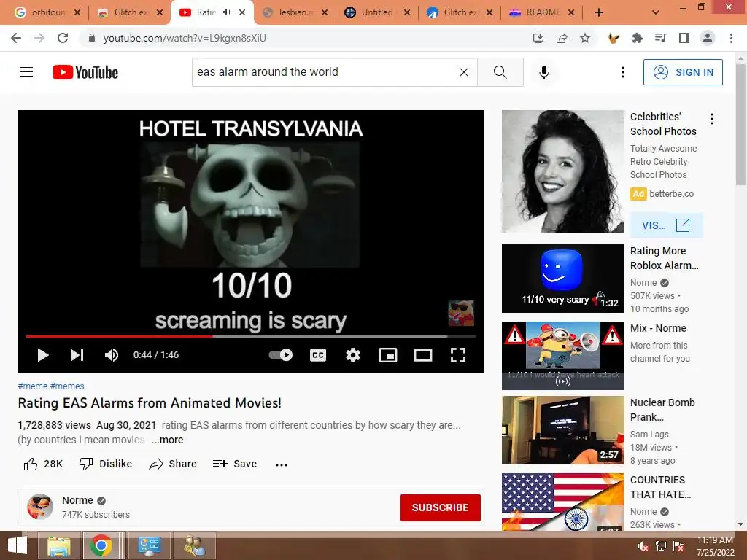
Task: Switch to the second Glitch tab
Action: tap(460, 12)
